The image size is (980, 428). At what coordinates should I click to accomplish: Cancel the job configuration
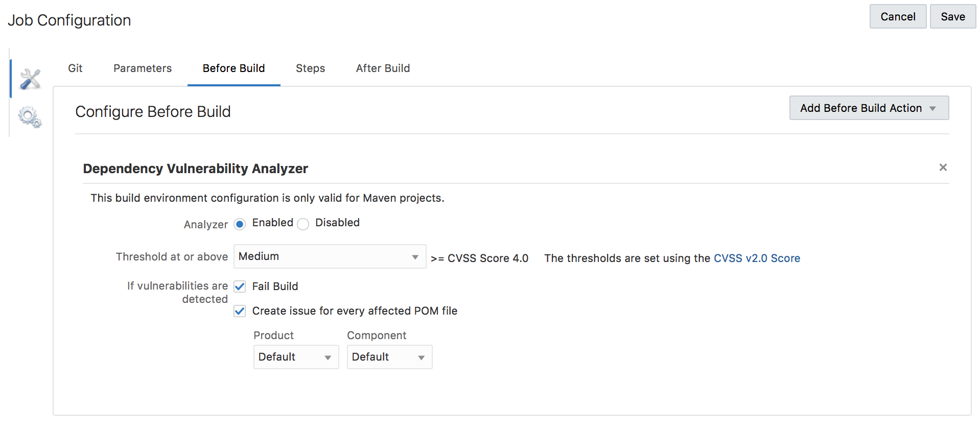tap(898, 17)
